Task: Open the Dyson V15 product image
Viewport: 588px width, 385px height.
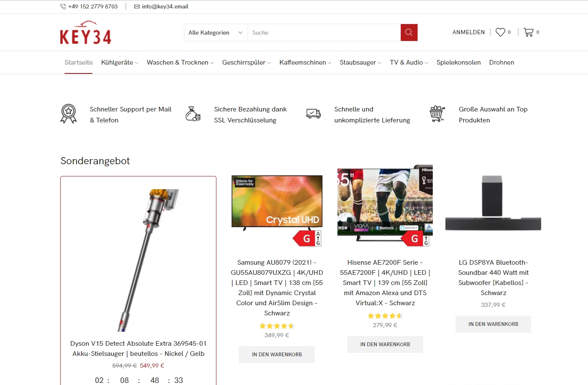Action: tap(138, 260)
